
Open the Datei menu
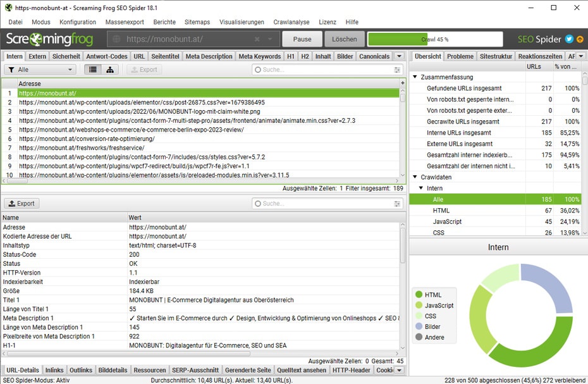[15, 22]
